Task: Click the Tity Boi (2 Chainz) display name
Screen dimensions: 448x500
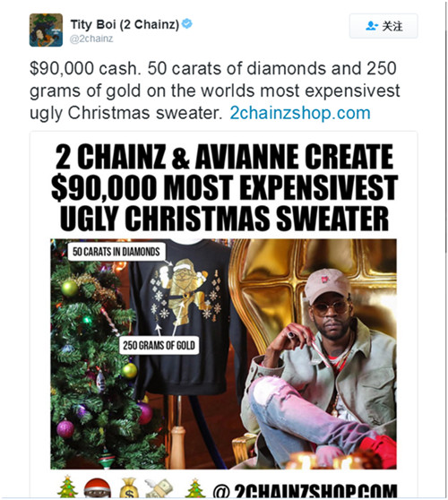Action: point(125,24)
